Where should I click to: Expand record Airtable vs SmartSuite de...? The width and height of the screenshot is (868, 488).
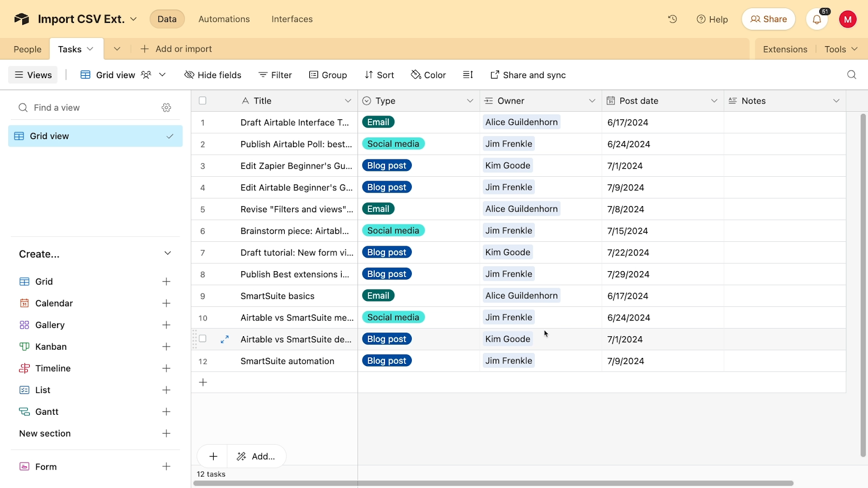225,339
